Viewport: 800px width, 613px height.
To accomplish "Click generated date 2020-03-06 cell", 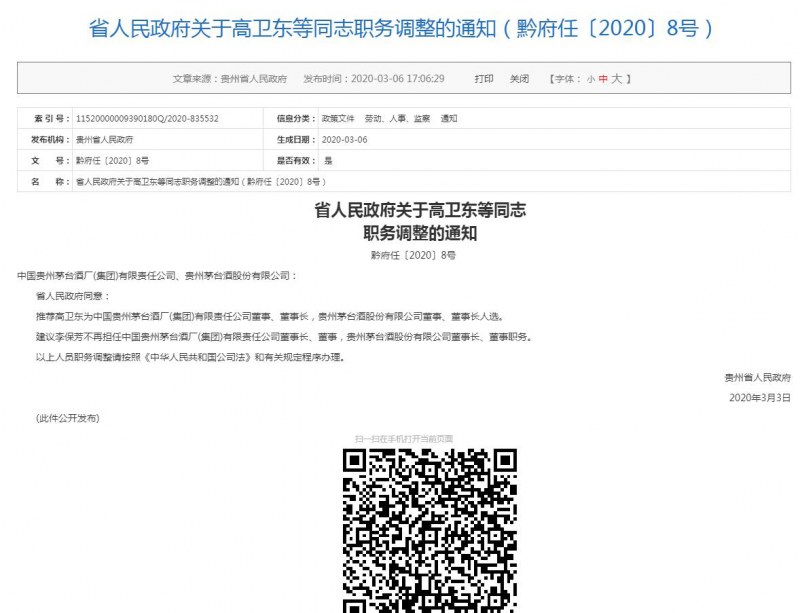I will click(344, 139).
